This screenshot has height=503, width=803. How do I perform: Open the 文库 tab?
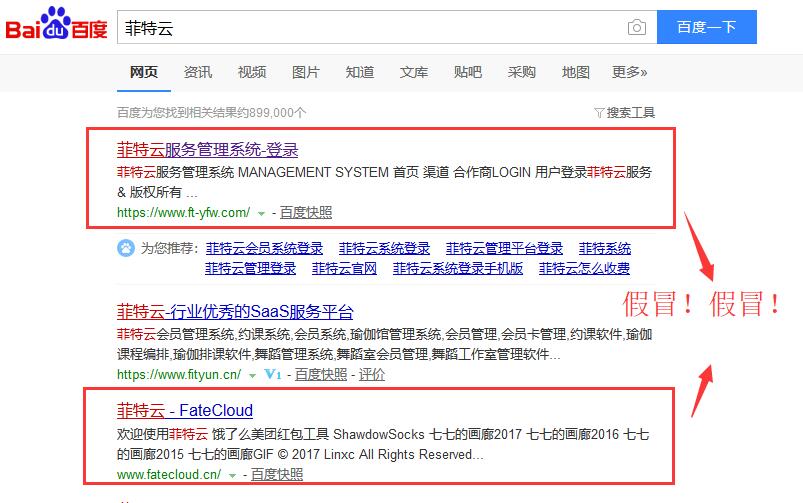click(x=414, y=72)
